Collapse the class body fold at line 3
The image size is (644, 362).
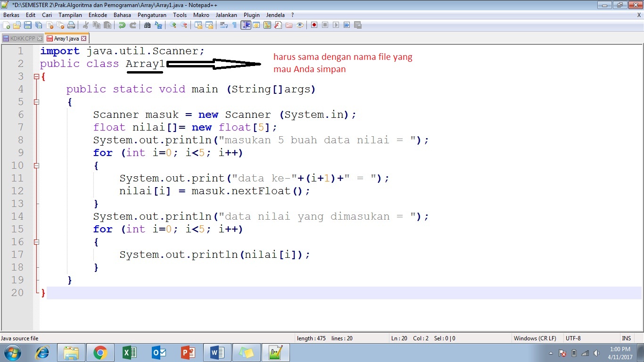tap(36, 76)
